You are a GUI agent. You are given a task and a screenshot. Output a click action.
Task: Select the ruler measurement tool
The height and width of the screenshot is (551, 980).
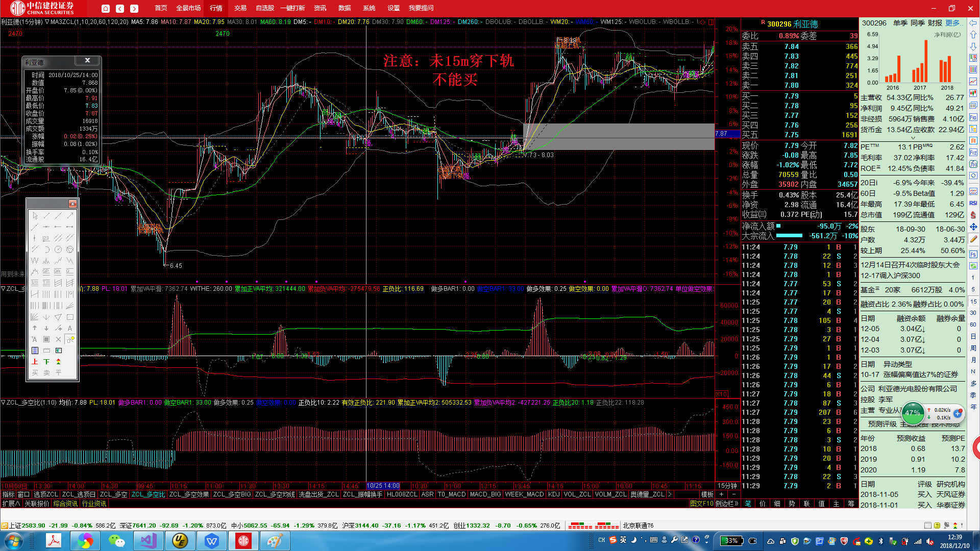46,350
